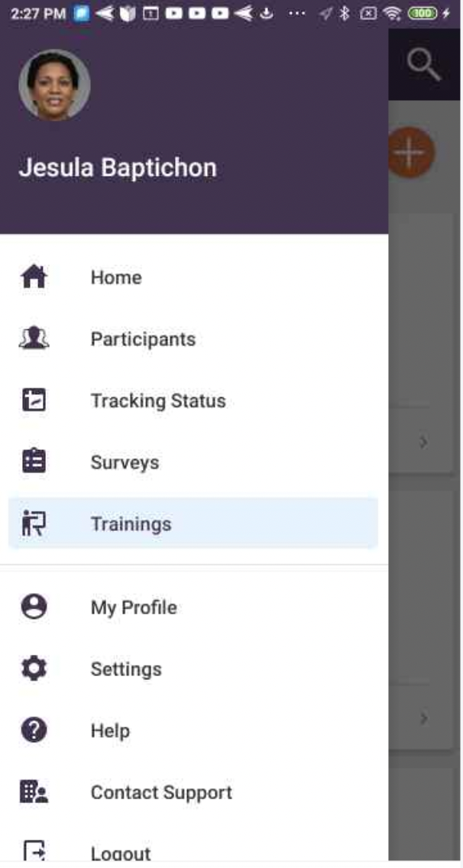This screenshot has height=868, width=463.
Task: Select the Participants menu label
Action: pos(143,339)
